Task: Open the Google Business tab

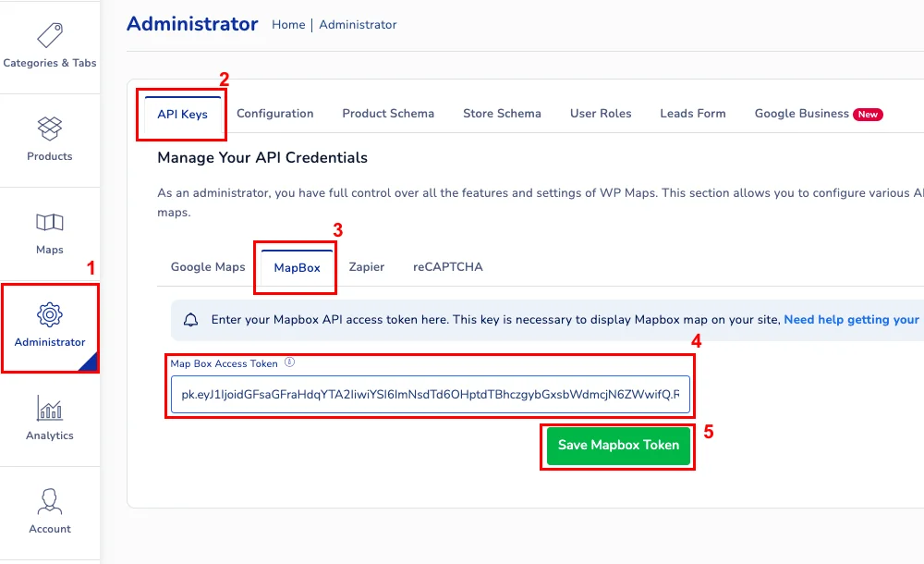Action: click(801, 114)
